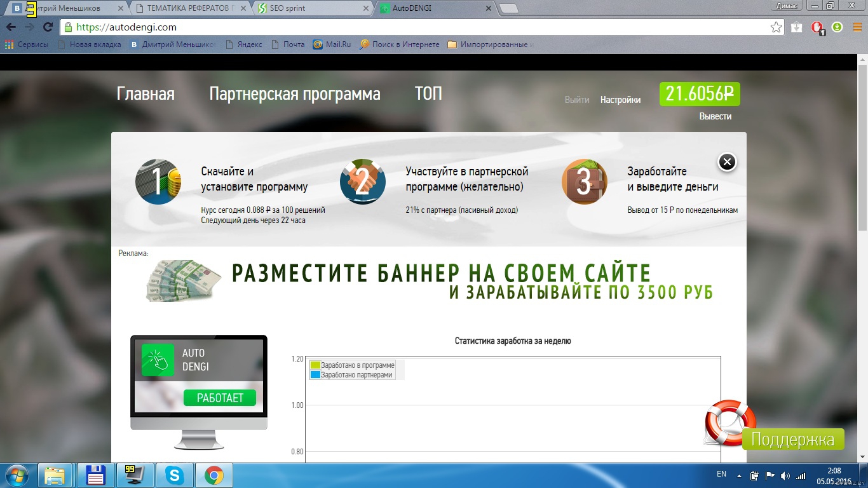This screenshot has width=868, height=488.
Task: Click the browser back arrow
Action: pos(11,27)
